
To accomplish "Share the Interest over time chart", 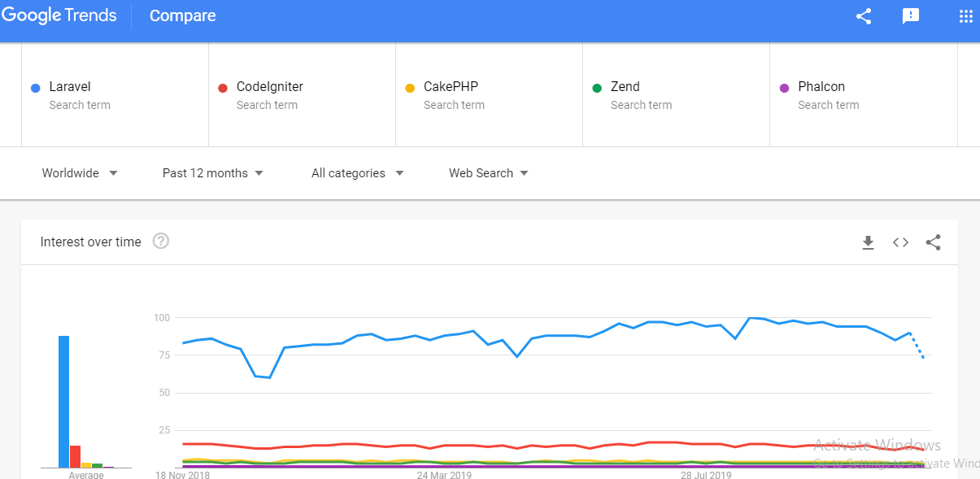I will tap(933, 242).
